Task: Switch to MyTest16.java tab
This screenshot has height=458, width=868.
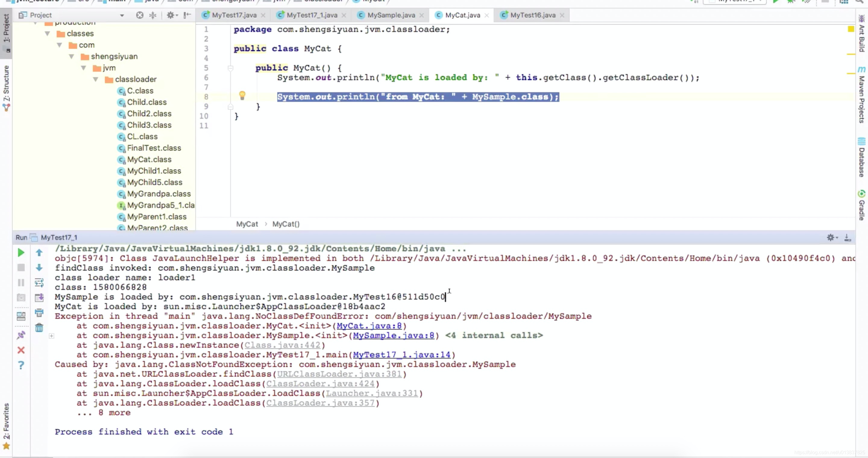Action: [x=533, y=15]
